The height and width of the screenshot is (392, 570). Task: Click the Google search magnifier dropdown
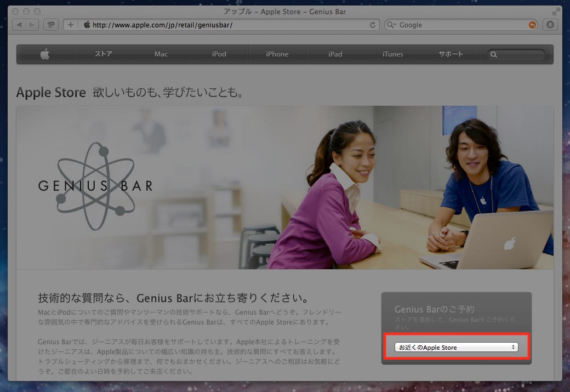pyautogui.click(x=391, y=25)
